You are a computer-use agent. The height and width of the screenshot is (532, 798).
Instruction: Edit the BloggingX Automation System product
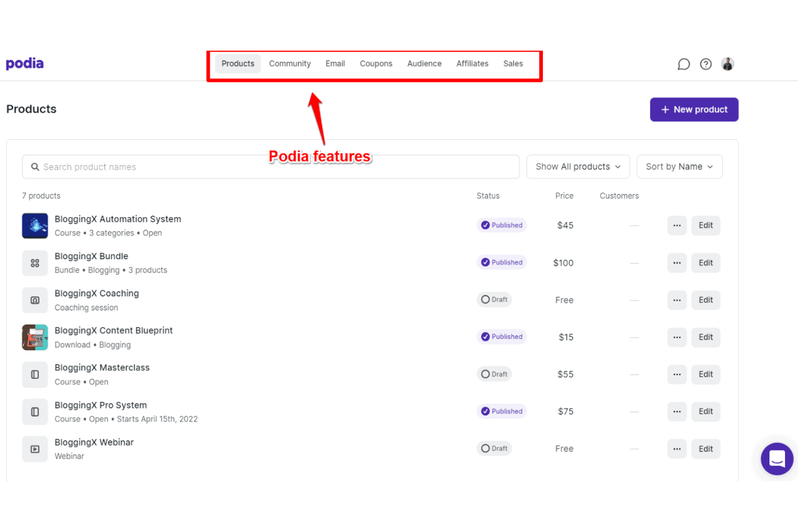click(706, 225)
